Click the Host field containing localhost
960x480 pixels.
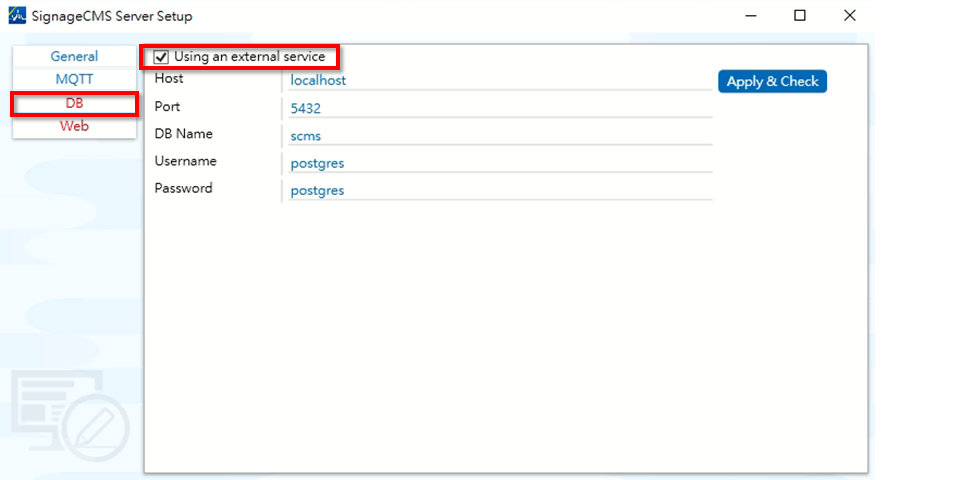pyautogui.click(x=498, y=80)
